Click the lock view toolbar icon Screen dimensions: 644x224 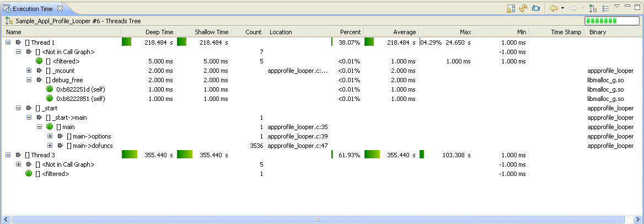click(x=511, y=8)
